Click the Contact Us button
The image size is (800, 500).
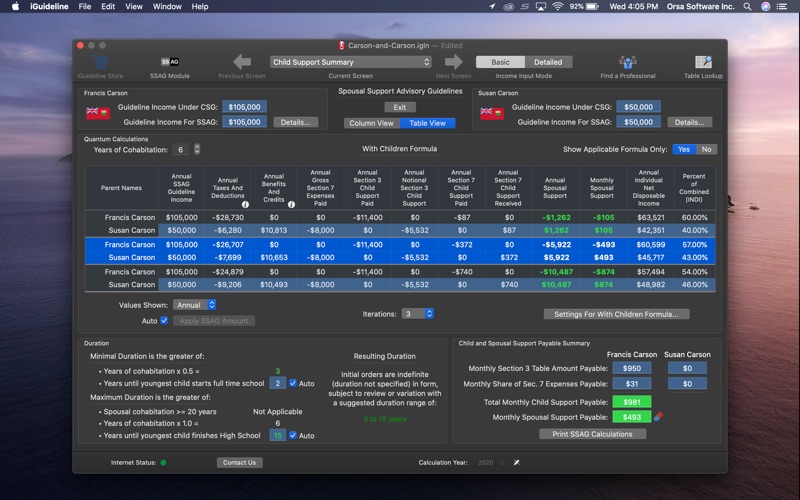pos(239,462)
